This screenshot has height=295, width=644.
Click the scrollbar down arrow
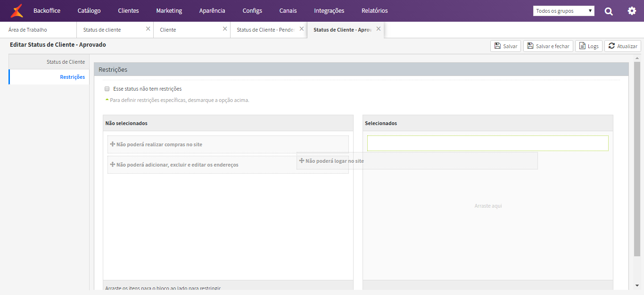coord(637,286)
